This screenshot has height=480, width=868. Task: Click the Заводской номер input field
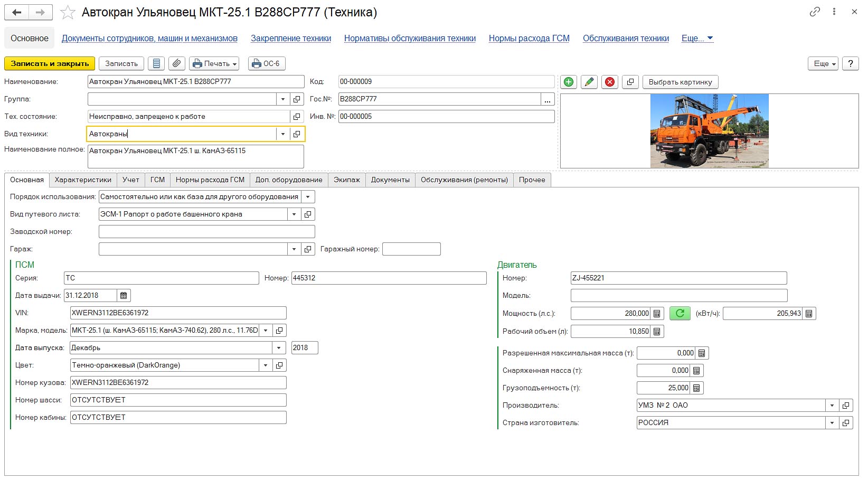(207, 232)
